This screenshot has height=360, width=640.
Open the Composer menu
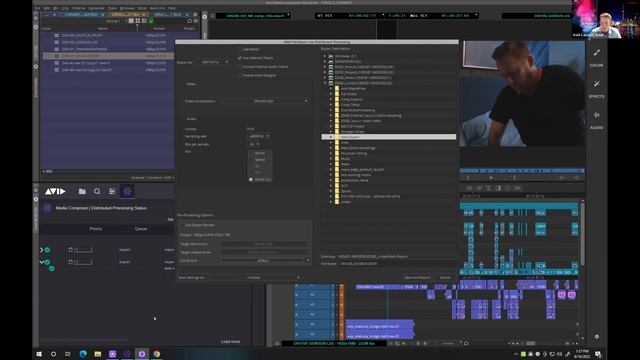coord(96,8)
